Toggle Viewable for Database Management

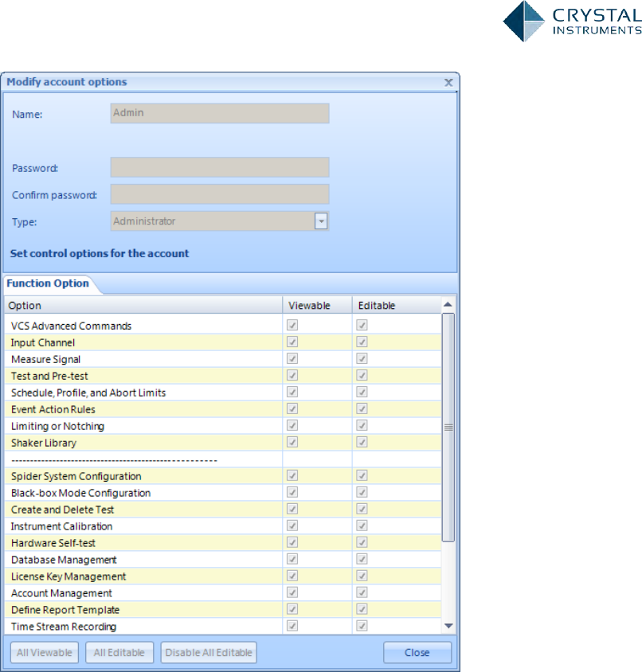[292, 559]
